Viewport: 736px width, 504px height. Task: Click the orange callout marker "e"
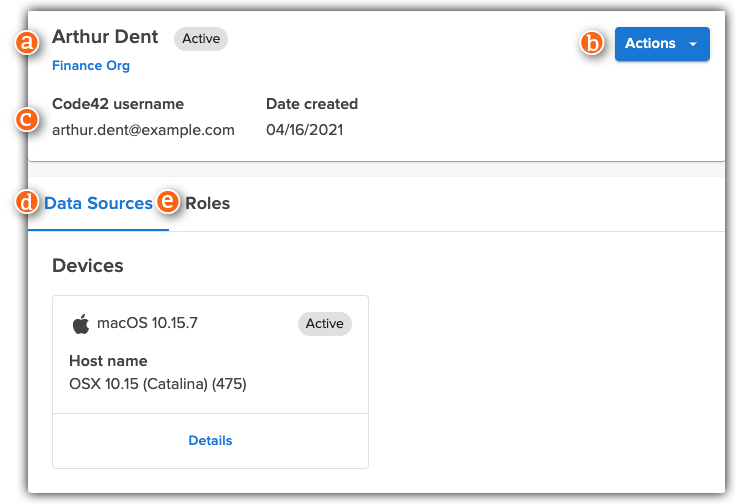tap(168, 202)
